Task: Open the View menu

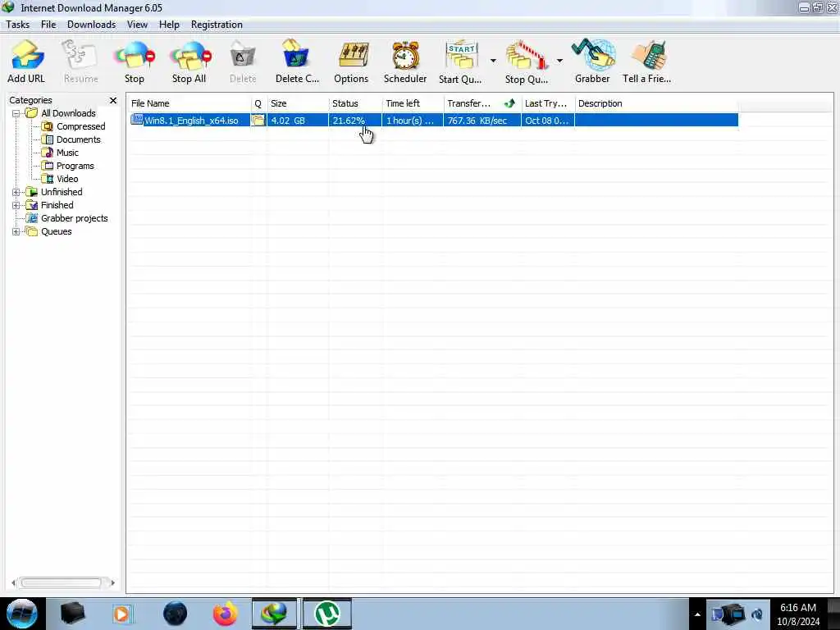Action: coord(137,25)
